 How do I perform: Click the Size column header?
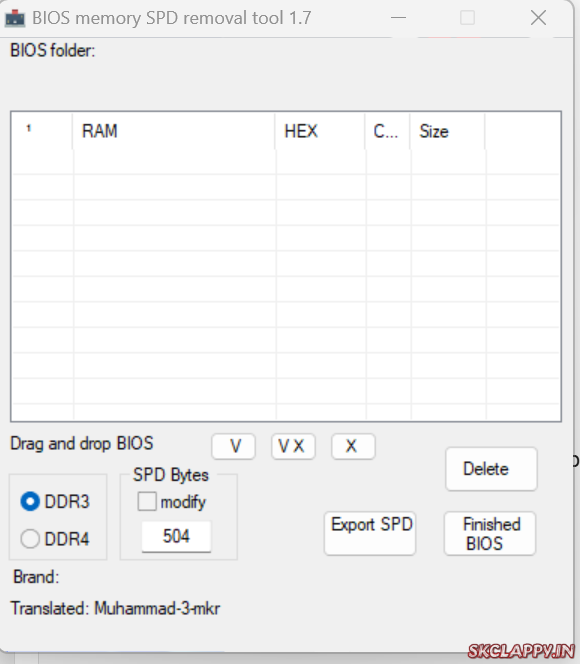click(447, 131)
